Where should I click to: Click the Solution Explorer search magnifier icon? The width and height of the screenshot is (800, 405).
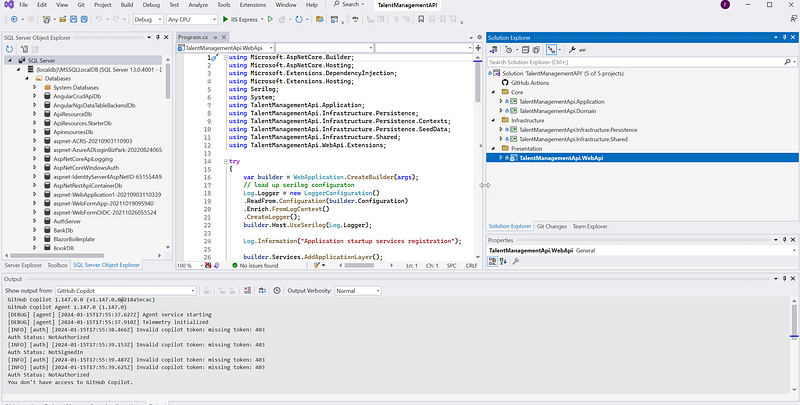tap(787, 62)
